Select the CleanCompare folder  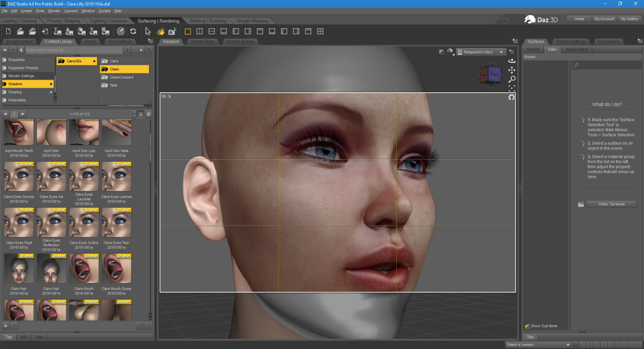point(124,77)
